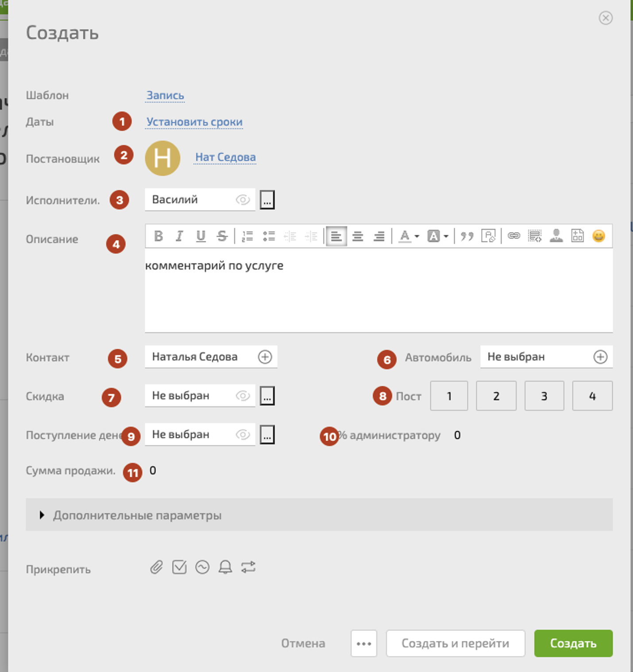Insert a quote block
This screenshot has width=633, height=672.
[x=467, y=236]
